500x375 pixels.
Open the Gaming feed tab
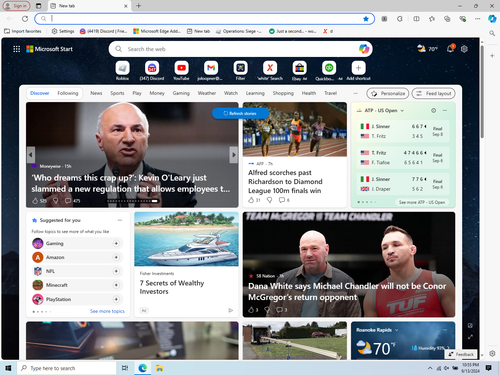(x=181, y=93)
